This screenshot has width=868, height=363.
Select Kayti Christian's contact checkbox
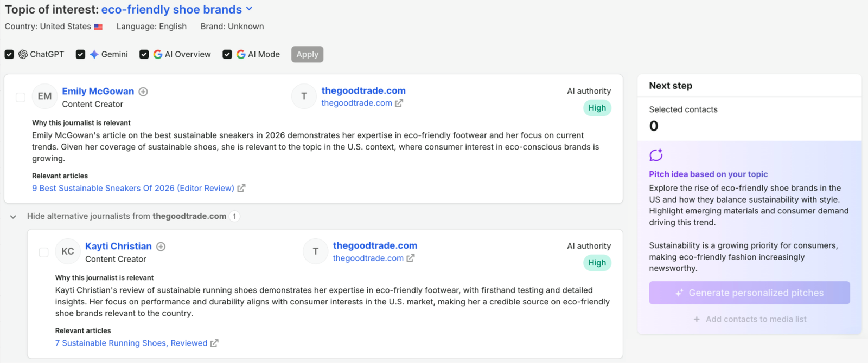pos(44,252)
